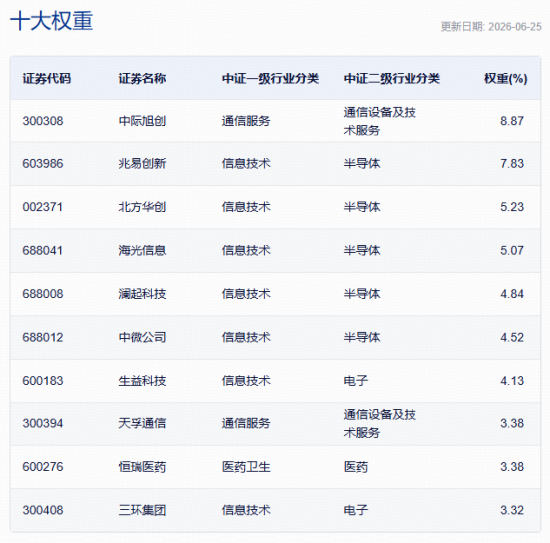Click weight value 5.23
The image size is (550, 543).
tap(512, 207)
